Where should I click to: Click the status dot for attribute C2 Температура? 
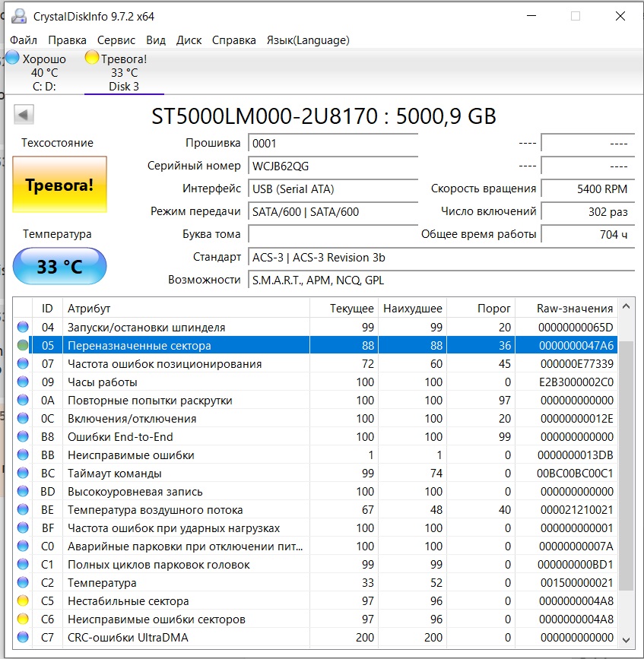point(23,582)
